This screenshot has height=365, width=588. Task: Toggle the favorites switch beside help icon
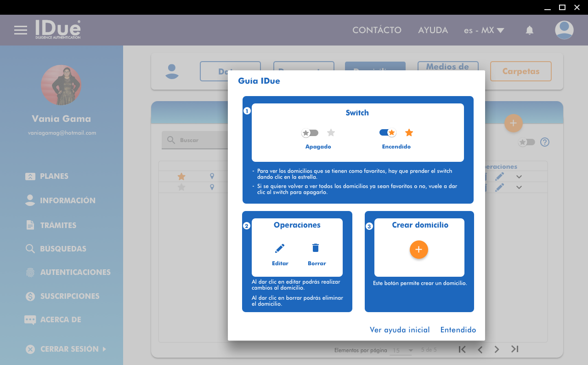[526, 142]
